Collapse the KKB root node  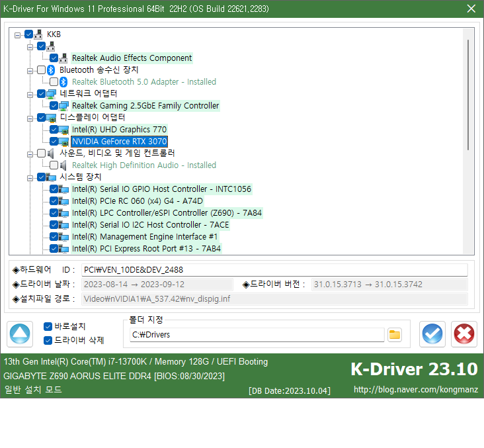pos(18,35)
